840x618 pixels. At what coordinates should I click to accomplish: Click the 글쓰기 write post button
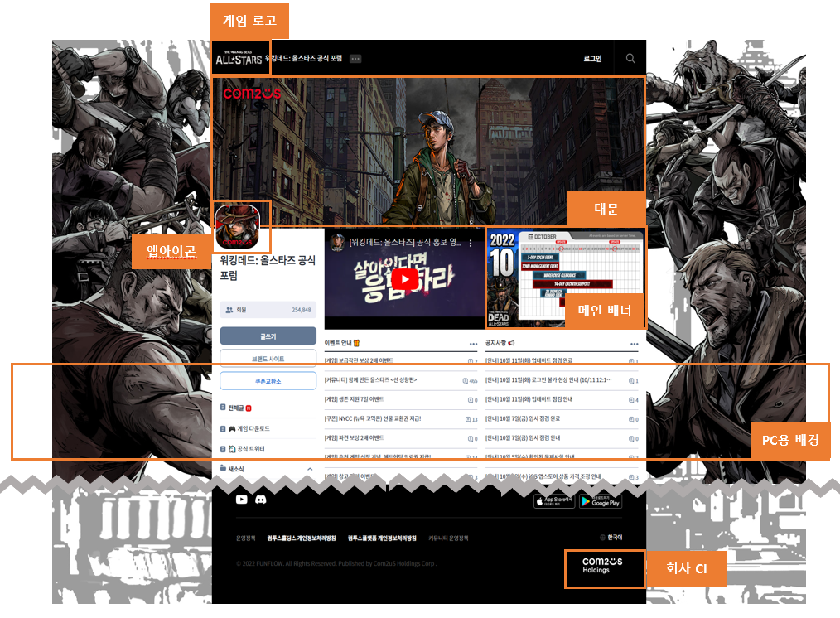pos(268,336)
